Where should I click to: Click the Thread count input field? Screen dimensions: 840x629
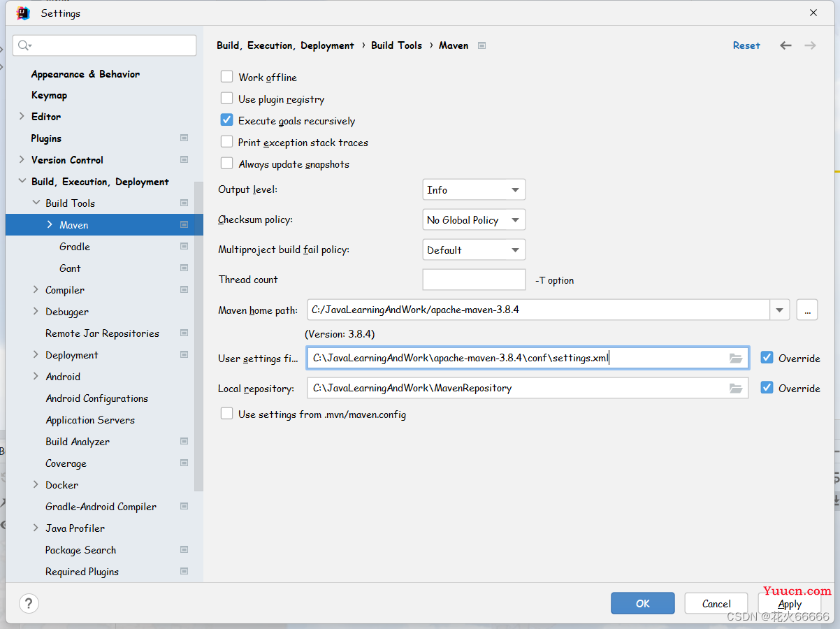coord(474,280)
